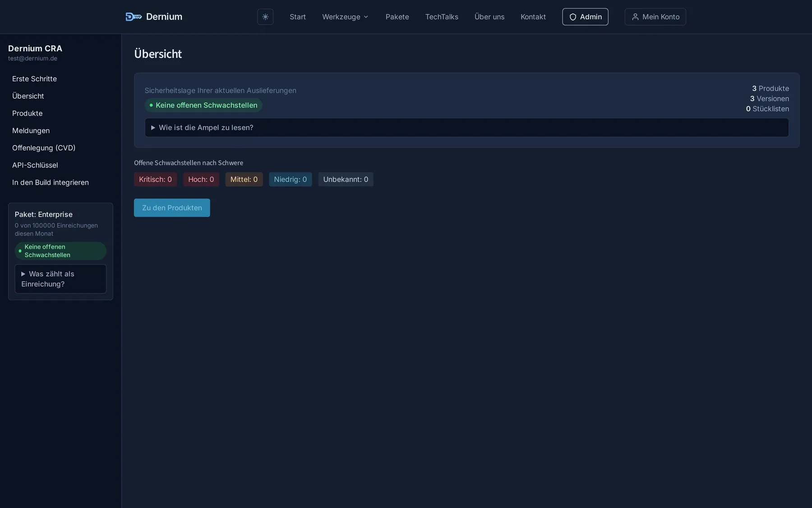
Task: Open the Pakete page
Action: (397, 17)
